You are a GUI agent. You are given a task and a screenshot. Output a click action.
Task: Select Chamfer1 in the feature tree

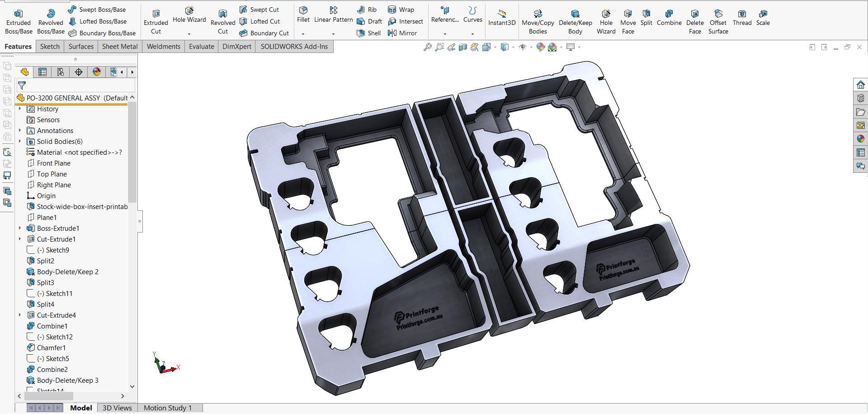coord(51,347)
